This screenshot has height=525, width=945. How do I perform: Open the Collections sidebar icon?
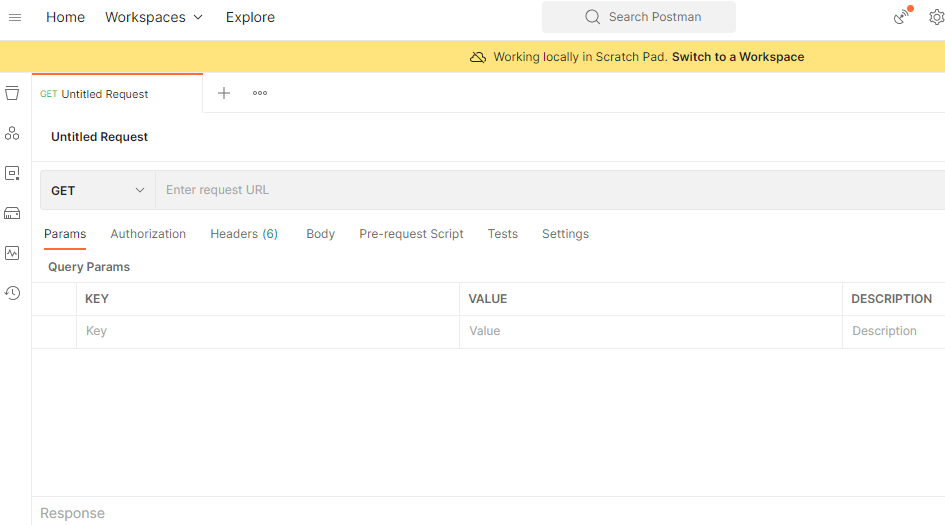[x=12, y=93]
